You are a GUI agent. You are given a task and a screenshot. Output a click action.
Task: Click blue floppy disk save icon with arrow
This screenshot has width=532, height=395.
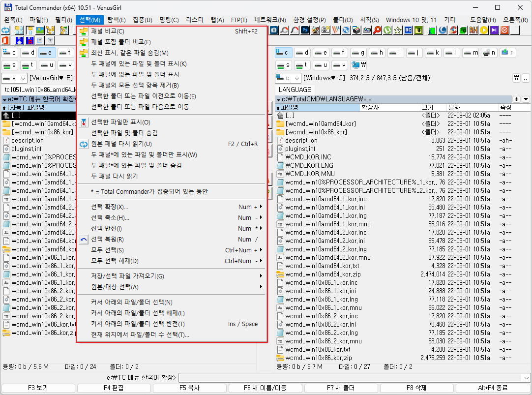click(19, 41)
